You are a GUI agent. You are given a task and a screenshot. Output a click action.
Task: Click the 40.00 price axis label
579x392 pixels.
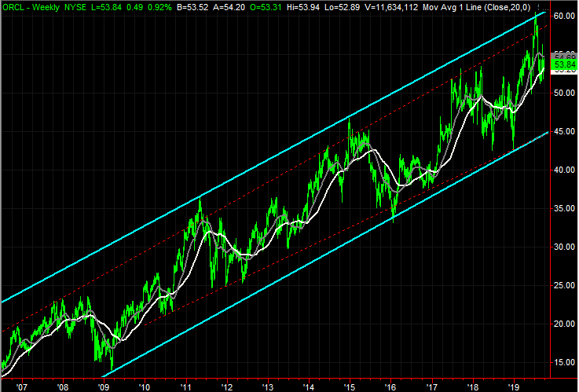click(565, 170)
